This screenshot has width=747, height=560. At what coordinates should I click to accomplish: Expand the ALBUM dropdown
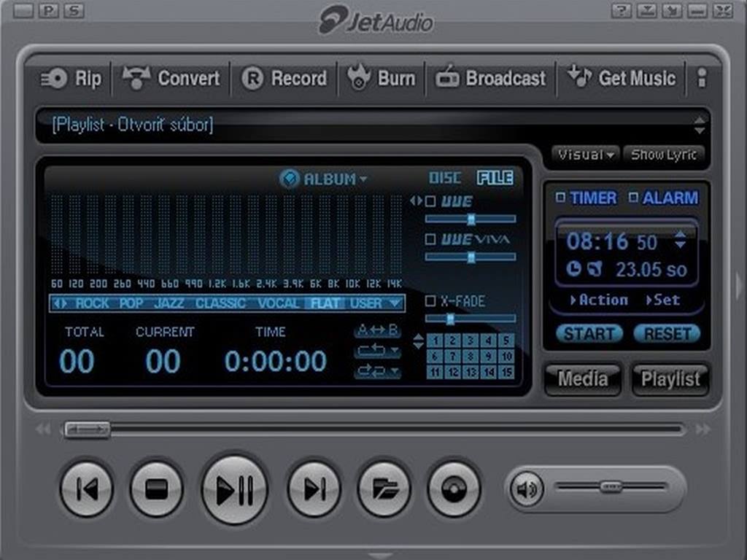point(363,179)
